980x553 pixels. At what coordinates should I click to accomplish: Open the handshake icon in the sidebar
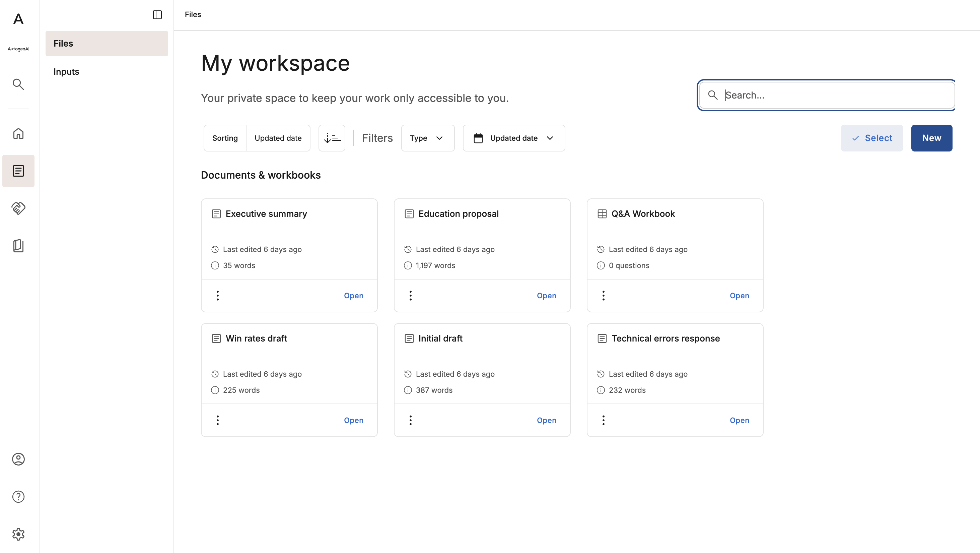point(18,208)
